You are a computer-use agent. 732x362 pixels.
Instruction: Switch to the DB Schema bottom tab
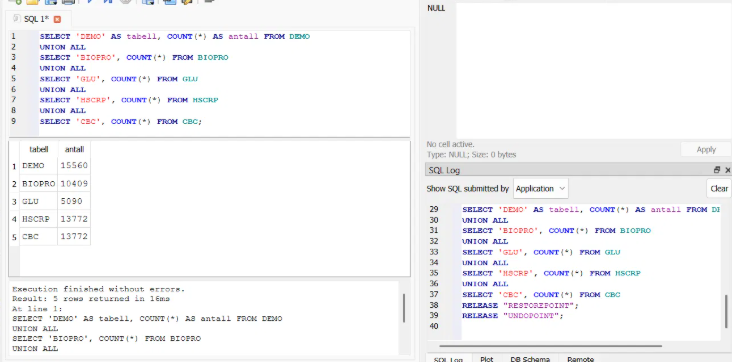pyautogui.click(x=529, y=359)
